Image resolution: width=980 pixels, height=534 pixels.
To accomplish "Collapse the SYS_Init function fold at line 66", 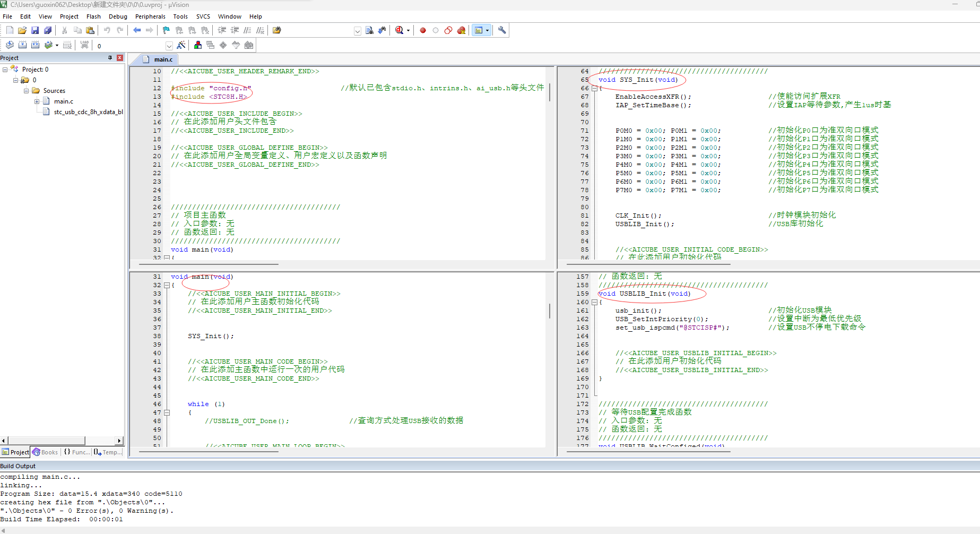I will (x=594, y=88).
